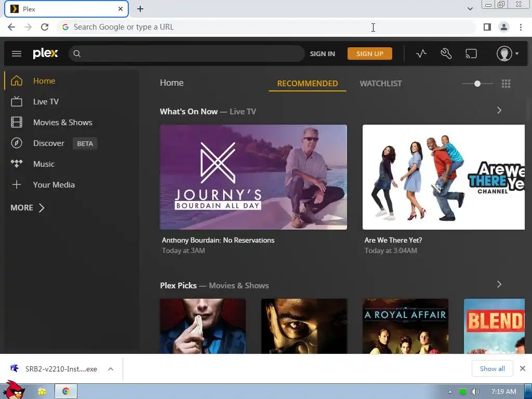This screenshot has height=399, width=532.
Task: Open a new Chrome tab
Action: coord(140,9)
